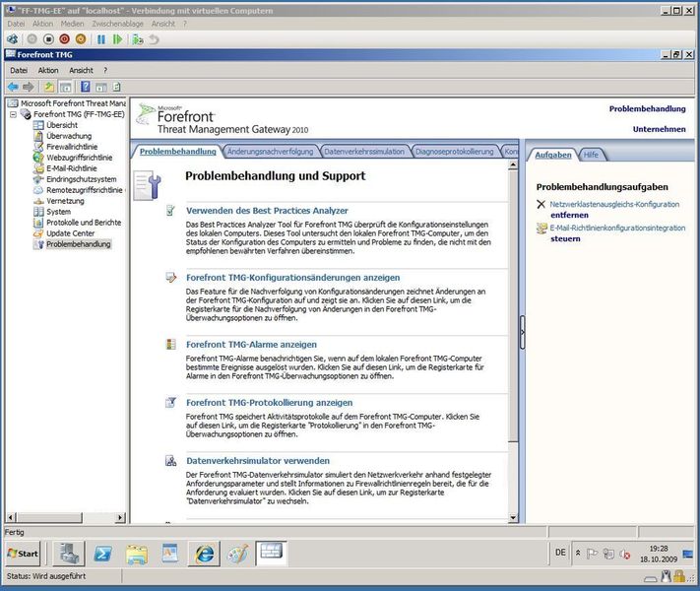Show hidden tray icons arrow
Screen dimensions: 700x591
(x=578, y=553)
